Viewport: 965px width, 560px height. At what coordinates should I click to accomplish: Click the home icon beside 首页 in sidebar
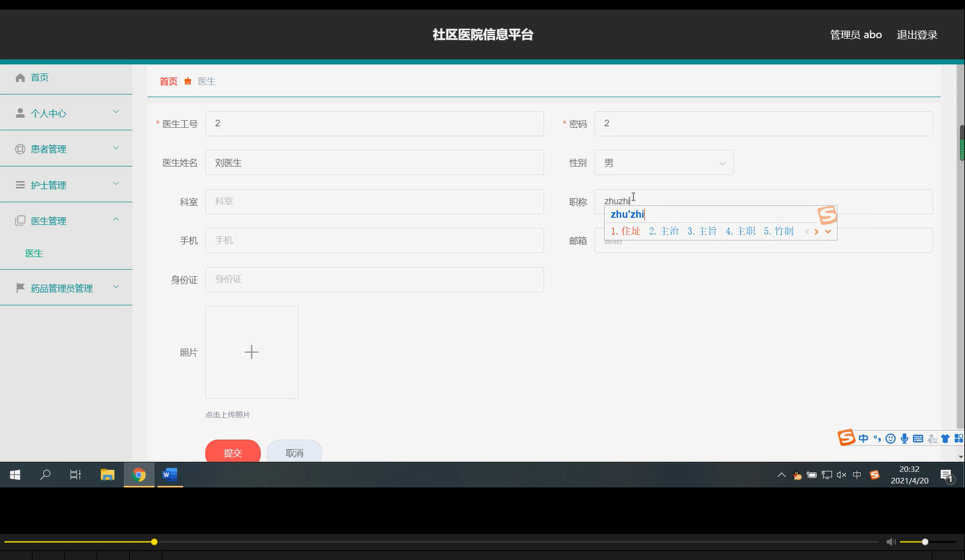(20, 78)
